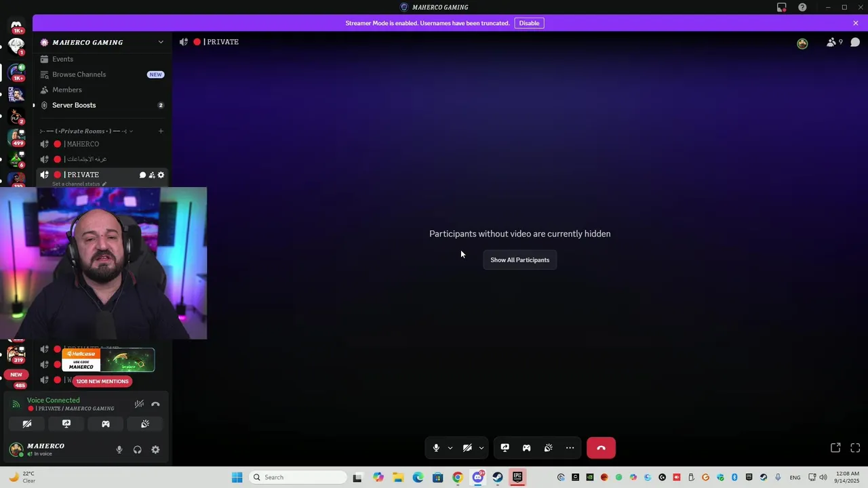Deafen with headphones icon in user panel
868x488 pixels.
click(138, 449)
